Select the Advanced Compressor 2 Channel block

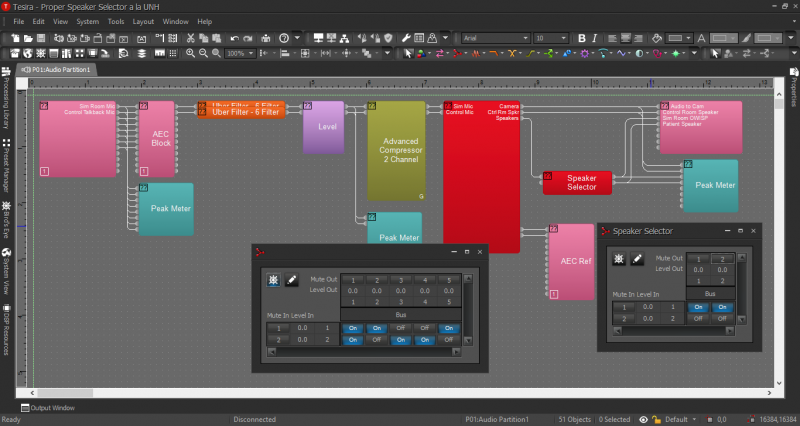[x=396, y=151]
